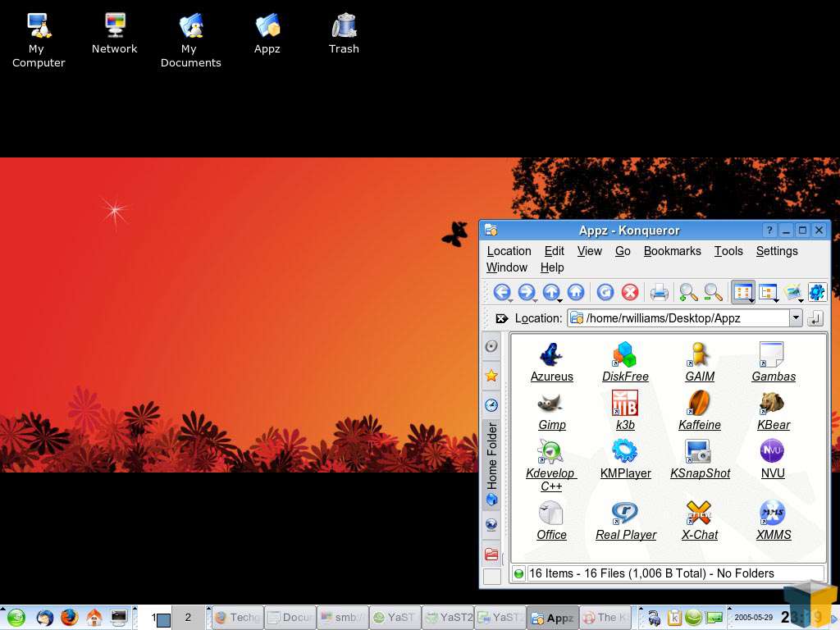Viewport: 840px width, 630px height.
Task: Open the image view mode toolbar button
Action: (793, 292)
